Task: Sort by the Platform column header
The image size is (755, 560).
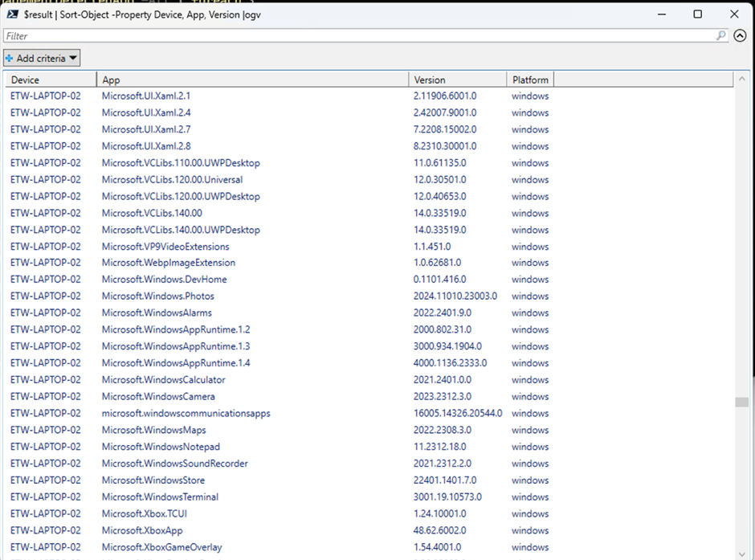Action: tap(530, 80)
